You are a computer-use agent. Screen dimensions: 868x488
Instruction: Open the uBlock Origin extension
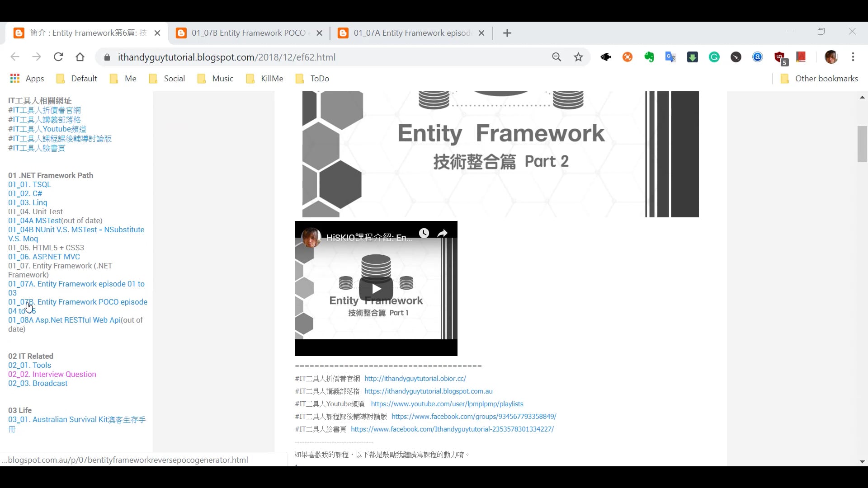tap(778, 57)
